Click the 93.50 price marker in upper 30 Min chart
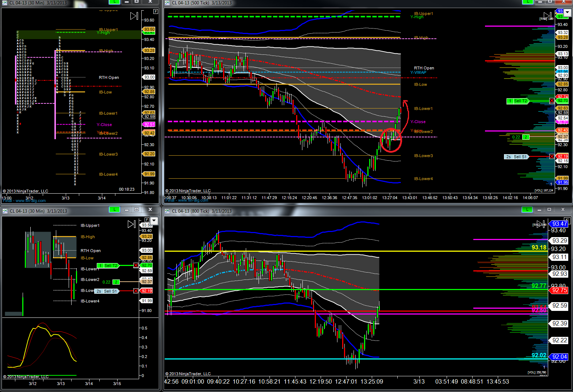This screenshot has height=392, width=573. [x=149, y=29]
